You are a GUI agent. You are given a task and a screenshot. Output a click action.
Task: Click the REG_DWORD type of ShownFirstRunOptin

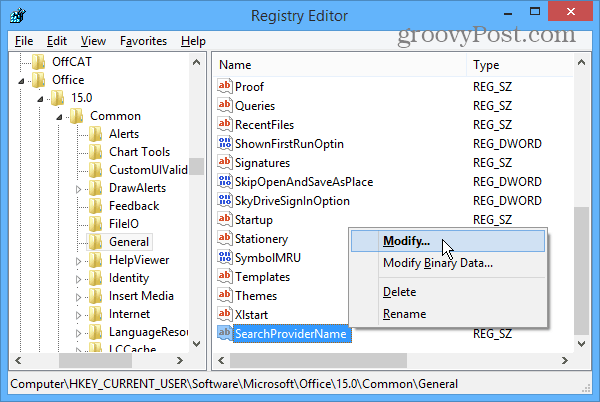coord(507,144)
